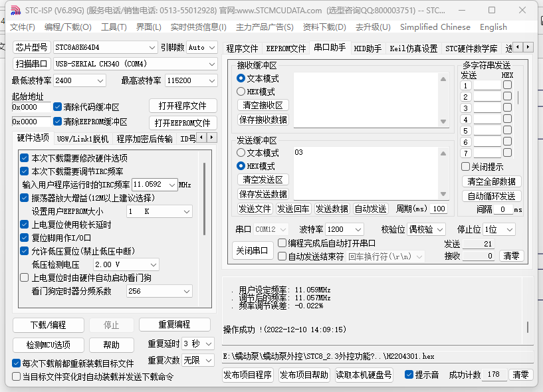
Task: Expand the watchdog divider 256 dropdown
Action: (x=187, y=291)
